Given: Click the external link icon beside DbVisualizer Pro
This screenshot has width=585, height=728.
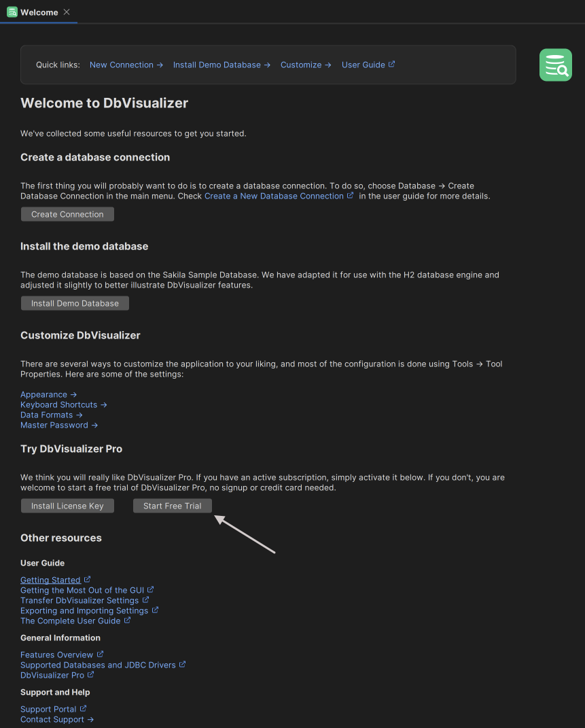Looking at the screenshot, I should [x=90, y=674].
